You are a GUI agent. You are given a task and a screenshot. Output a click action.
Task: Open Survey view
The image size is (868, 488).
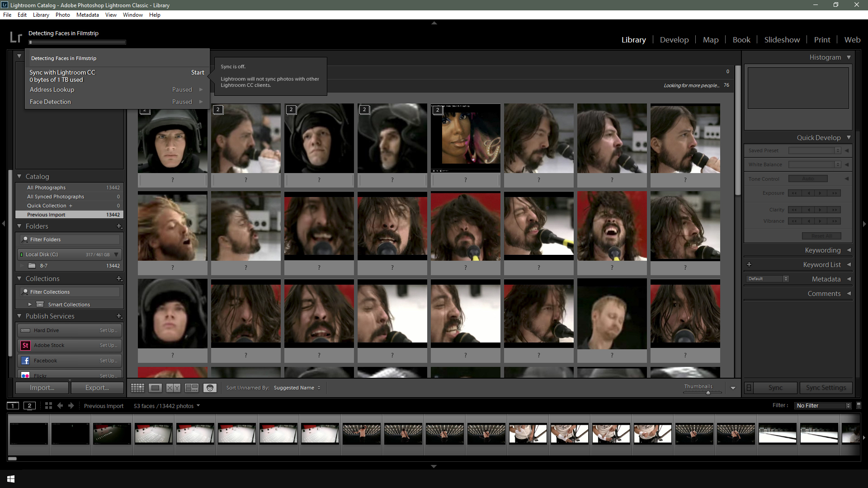[x=192, y=388]
